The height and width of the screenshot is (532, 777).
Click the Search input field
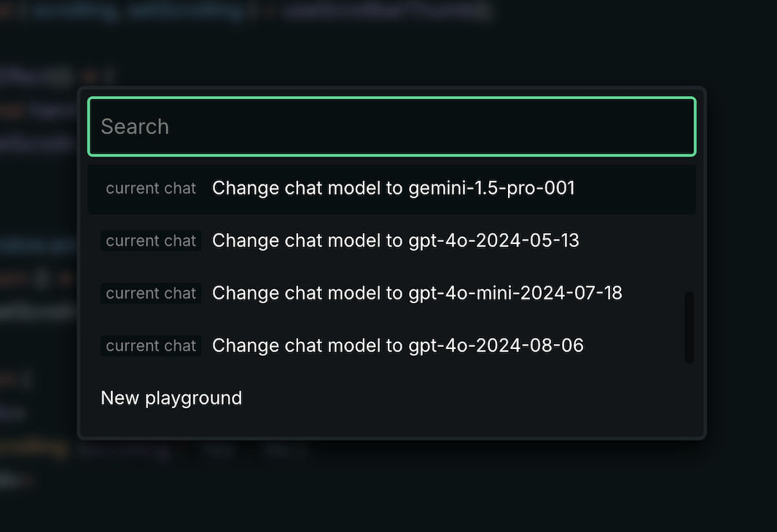[391, 127]
